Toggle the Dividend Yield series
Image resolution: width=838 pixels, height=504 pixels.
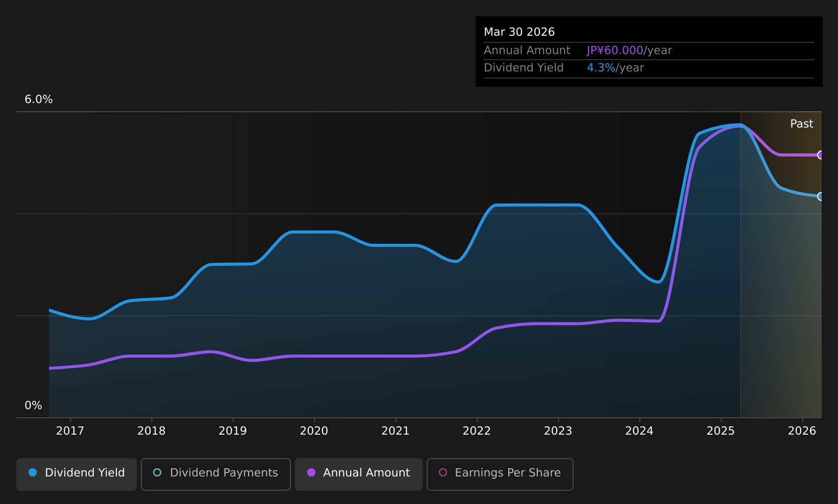[x=77, y=474]
